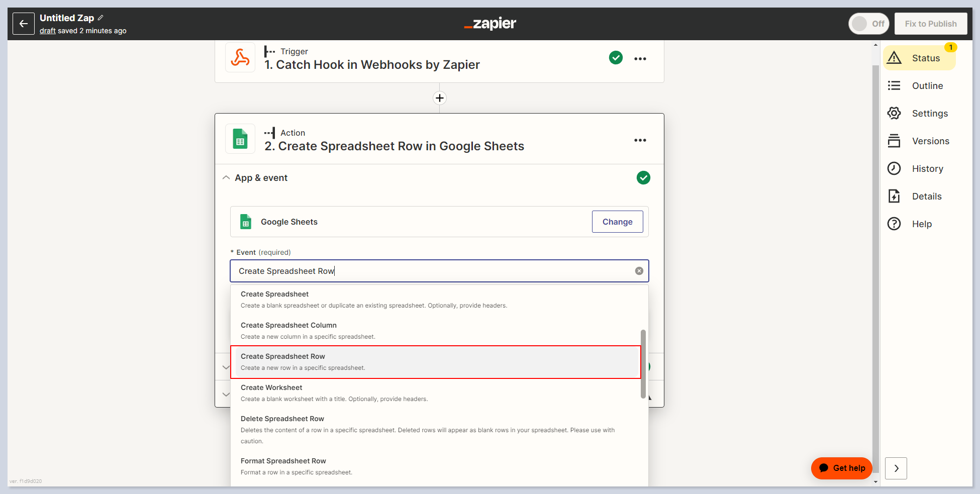980x494 pixels.
Task: Choose Create Worksheet from event list
Action: (x=435, y=393)
